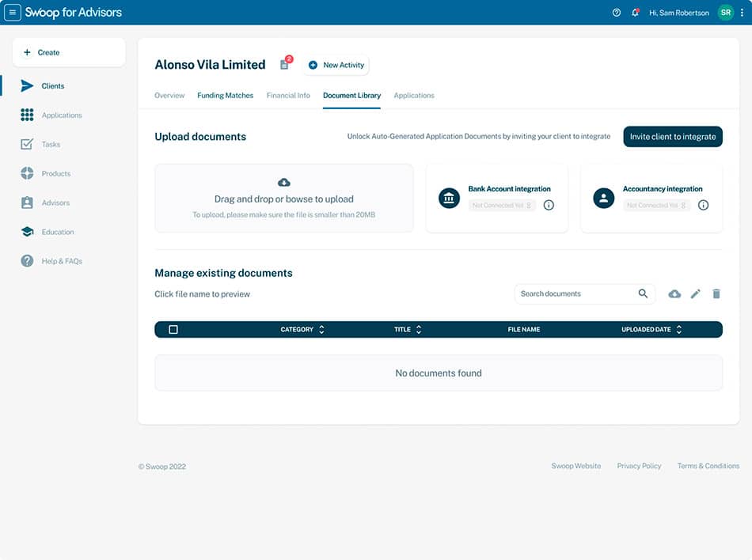752x560 pixels.
Task: Click the Hi, Sam Robertson greeting
Action: coord(679,13)
